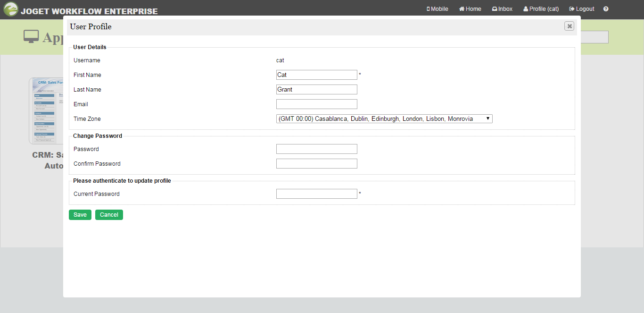Click the Logout link
Screen dimensions: 644x313
(x=582, y=9)
